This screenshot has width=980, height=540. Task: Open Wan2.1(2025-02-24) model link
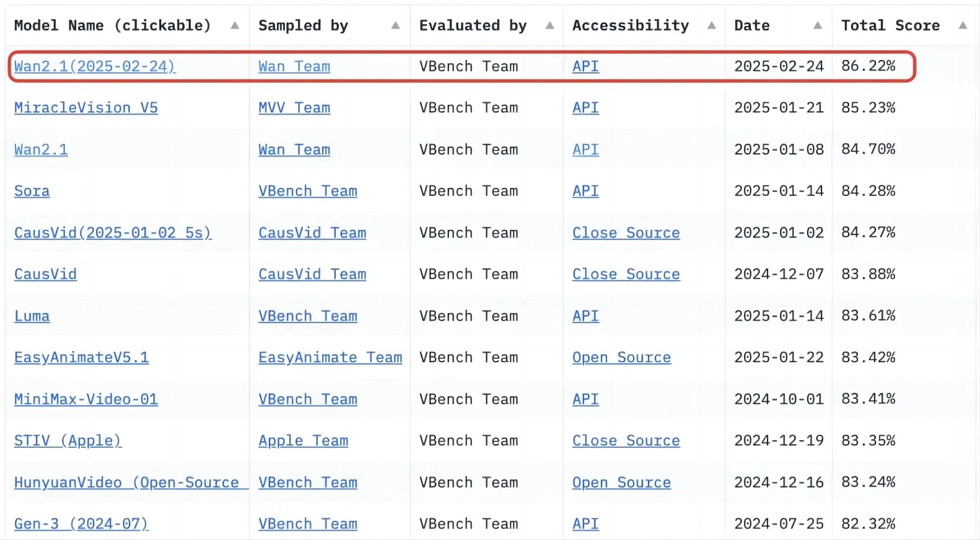[x=95, y=66]
